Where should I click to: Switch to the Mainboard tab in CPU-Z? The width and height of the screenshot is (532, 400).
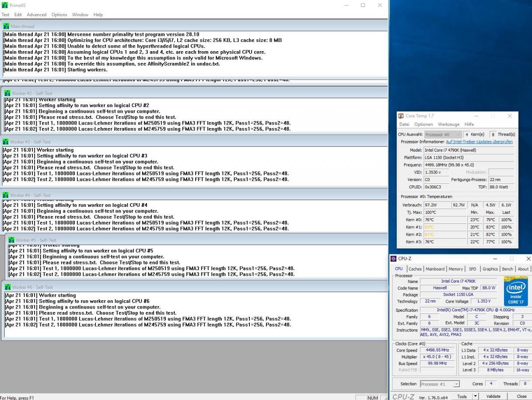pyautogui.click(x=435, y=269)
